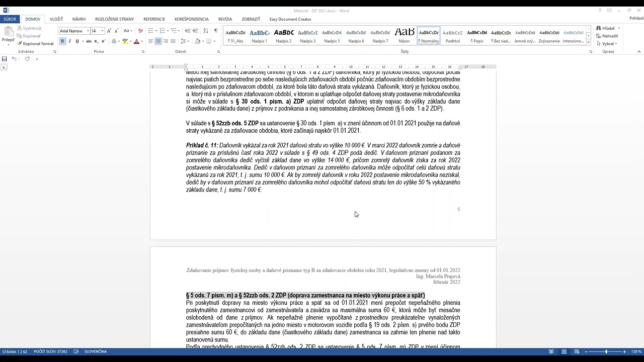This screenshot has height=362, width=644.
Task: Switch to print layout view icon
Action: (564, 351)
